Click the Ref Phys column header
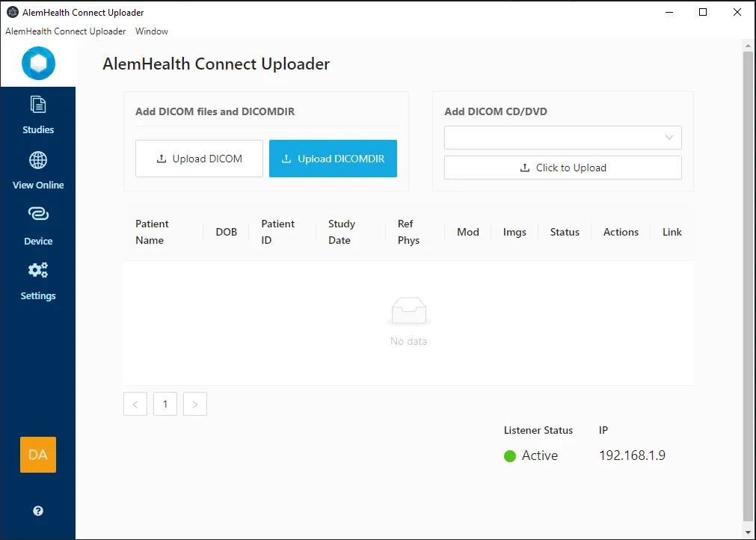The height and width of the screenshot is (540, 756). point(408,232)
